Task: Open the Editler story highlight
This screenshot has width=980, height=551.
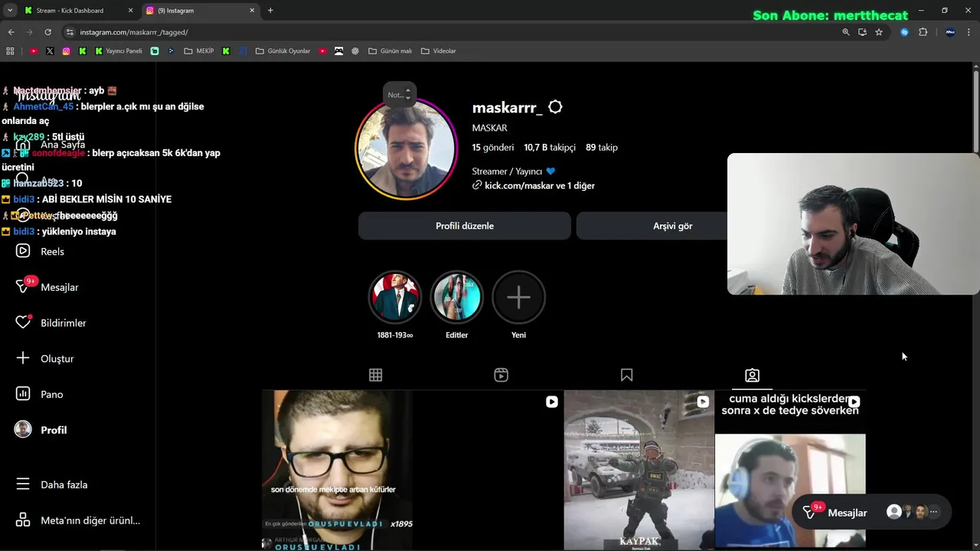Action: point(457,297)
